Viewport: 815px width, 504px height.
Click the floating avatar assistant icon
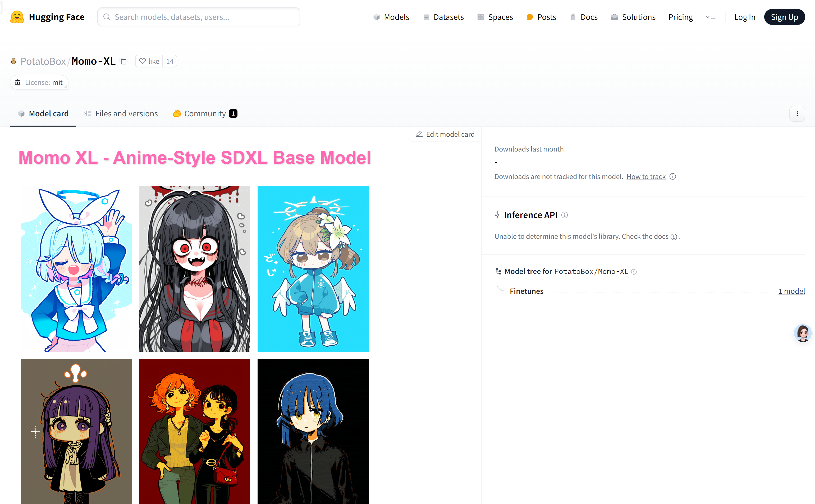coord(802,333)
